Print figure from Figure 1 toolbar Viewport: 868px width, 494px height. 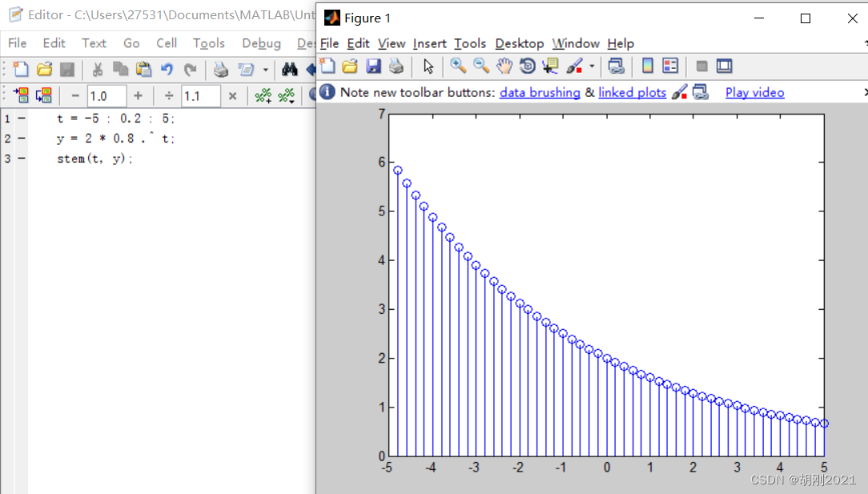pyautogui.click(x=396, y=66)
